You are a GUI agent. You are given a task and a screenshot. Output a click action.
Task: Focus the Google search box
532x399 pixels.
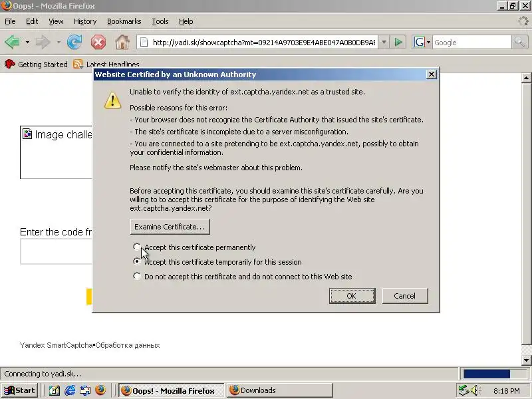pyautogui.click(x=471, y=43)
